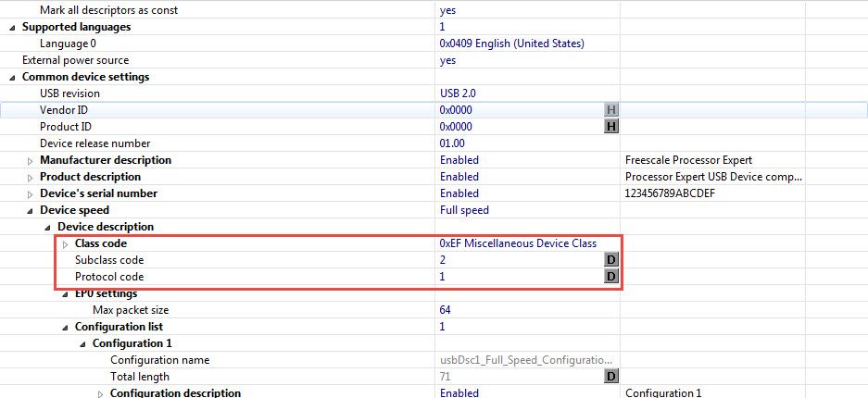The width and height of the screenshot is (868, 398).
Task: Open the USB 2.0 revision value
Action: 458,93
